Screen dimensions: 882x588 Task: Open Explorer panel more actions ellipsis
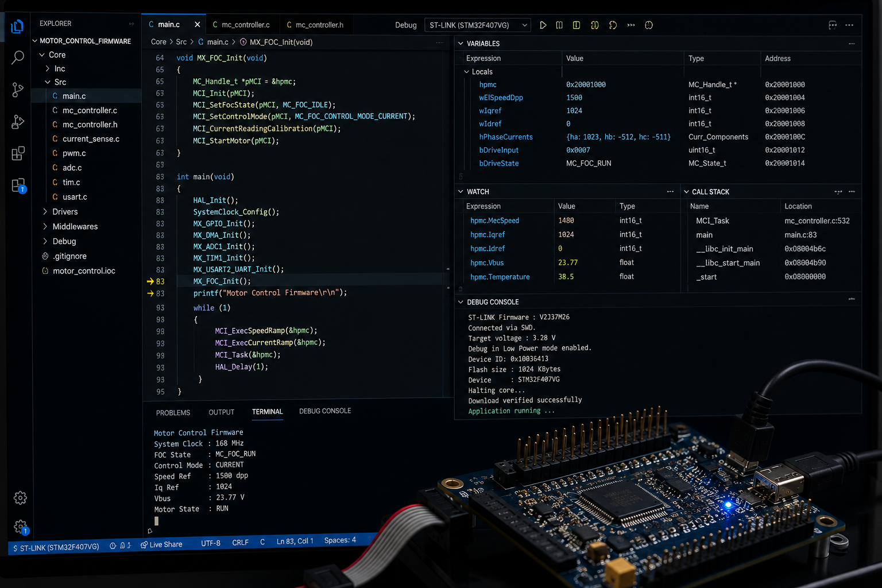pos(131,24)
